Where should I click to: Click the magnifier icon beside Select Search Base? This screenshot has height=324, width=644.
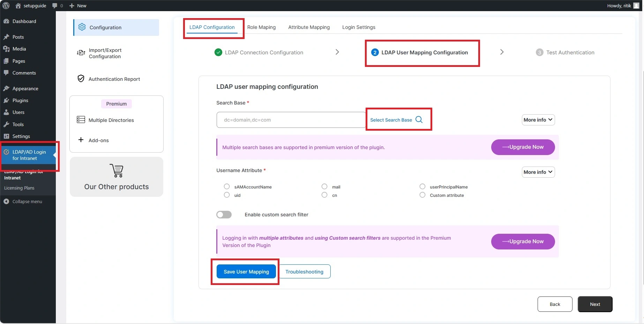(x=419, y=119)
